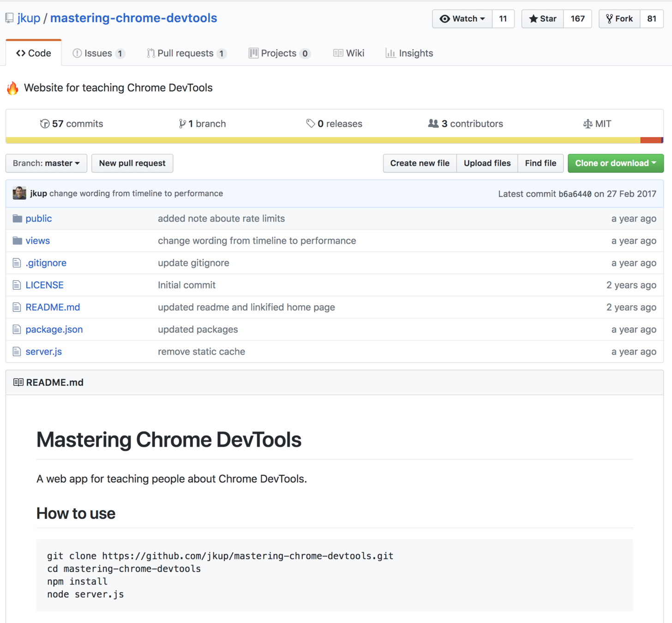Open the mastering-chrome-devtools repository link
This screenshot has width=672, height=623.
(x=133, y=18)
